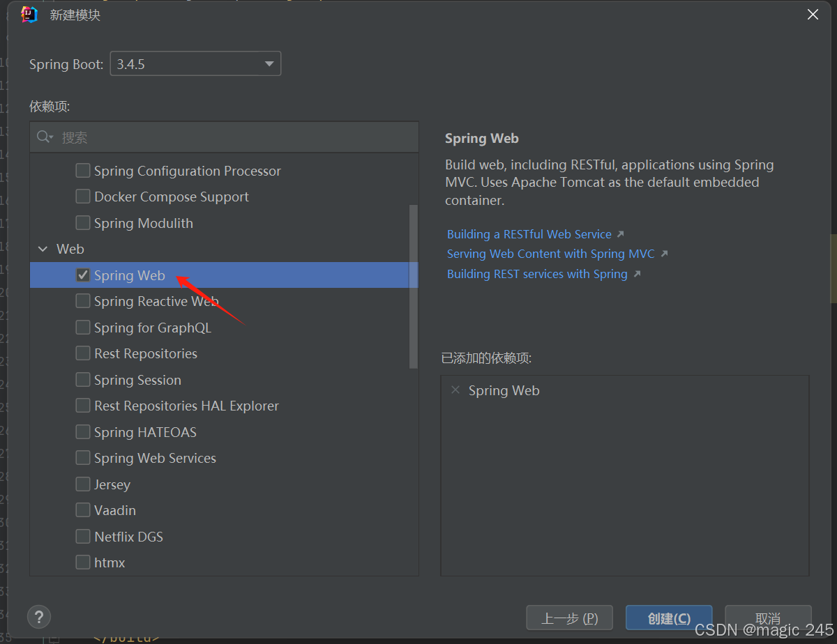Click the 创建(C) create button
This screenshot has height=644, width=837.
(x=669, y=618)
